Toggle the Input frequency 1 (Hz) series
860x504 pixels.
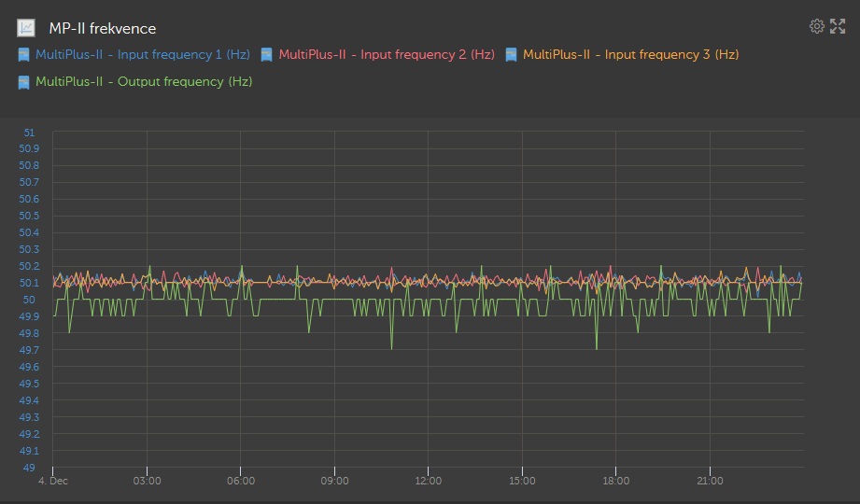click(x=142, y=55)
